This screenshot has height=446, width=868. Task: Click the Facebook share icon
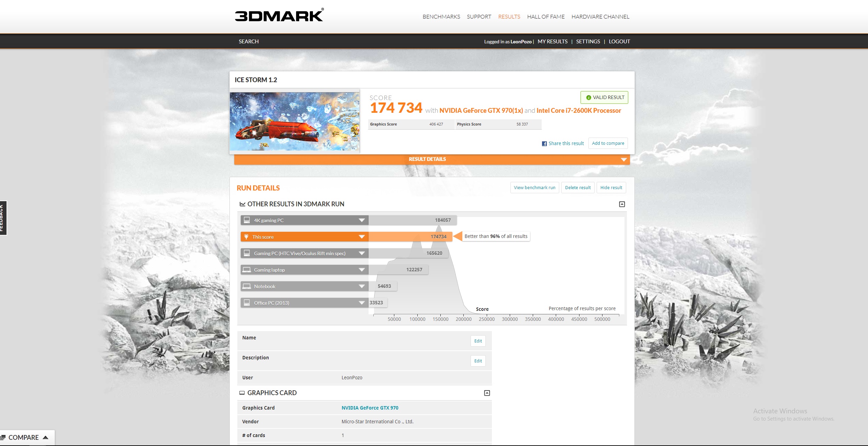coord(544,144)
